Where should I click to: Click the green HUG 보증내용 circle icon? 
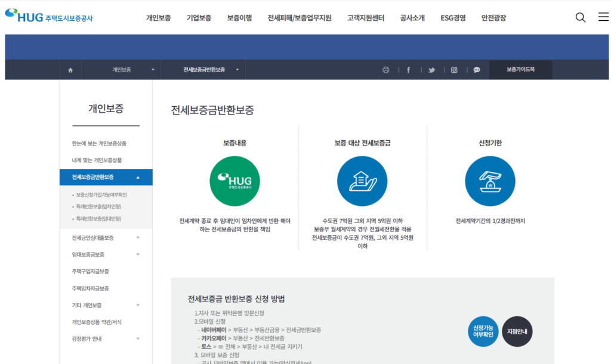(x=234, y=181)
